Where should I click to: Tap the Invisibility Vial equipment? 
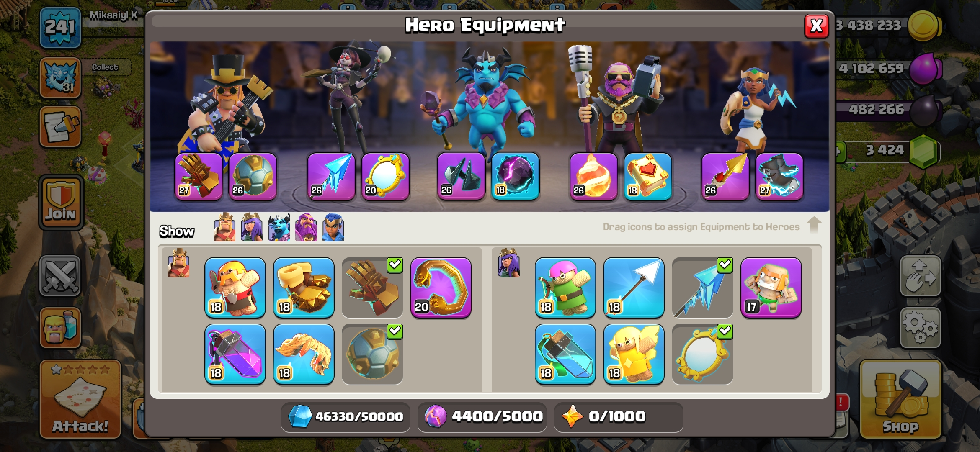(x=565, y=354)
